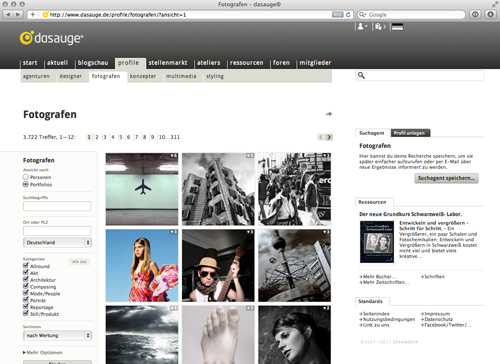Click the 'alle aus' categories button
This screenshot has width=500, height=364.
click(x=80, y=262)
